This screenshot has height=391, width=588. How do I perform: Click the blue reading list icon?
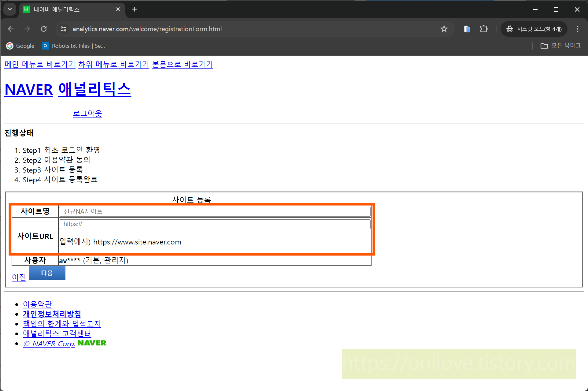pyautogui.click(x=467, y=29)
